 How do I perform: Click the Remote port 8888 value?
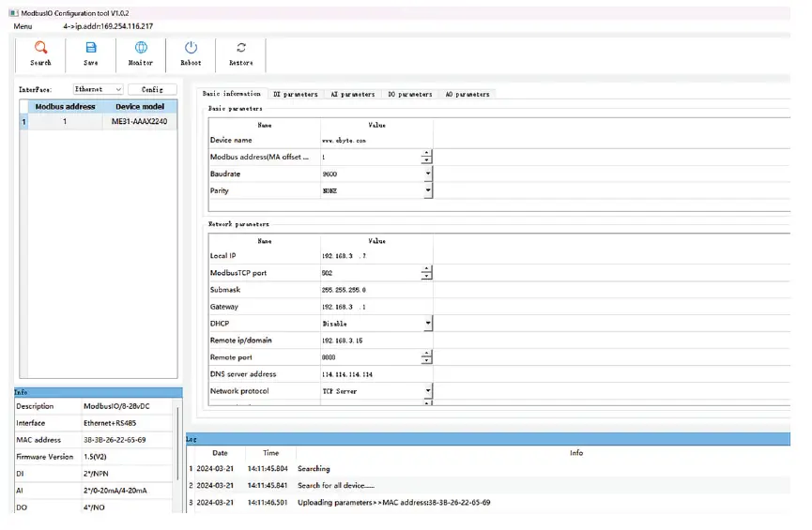pos(329,357)
